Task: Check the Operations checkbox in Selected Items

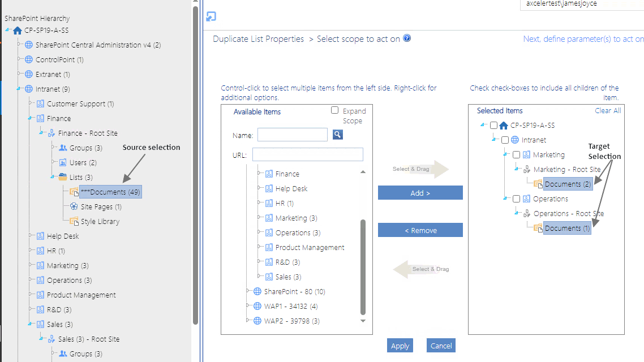Action: [x=517, y=199]
